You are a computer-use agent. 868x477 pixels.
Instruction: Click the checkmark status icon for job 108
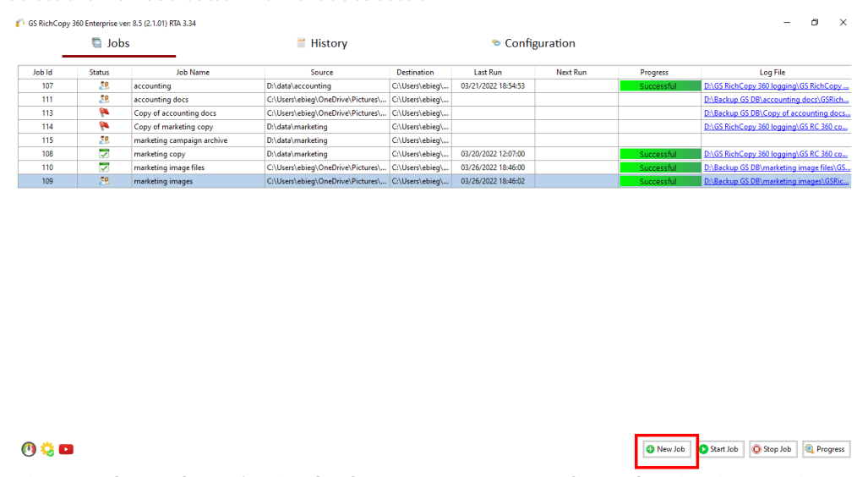(104, 153)
